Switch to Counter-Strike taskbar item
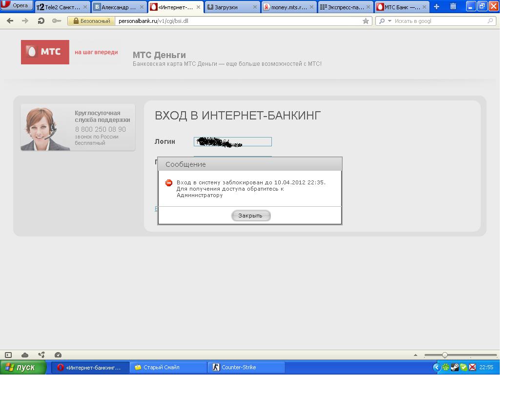This screenshot has height=396, width=532. pyautogui.click(x=246, y=368)
